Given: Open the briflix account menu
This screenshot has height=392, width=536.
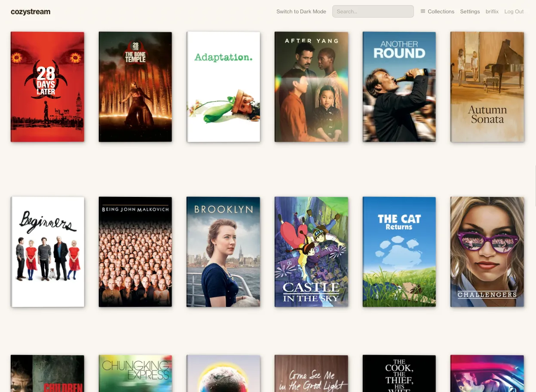Looking at the screenshot, I should (492, 11).
